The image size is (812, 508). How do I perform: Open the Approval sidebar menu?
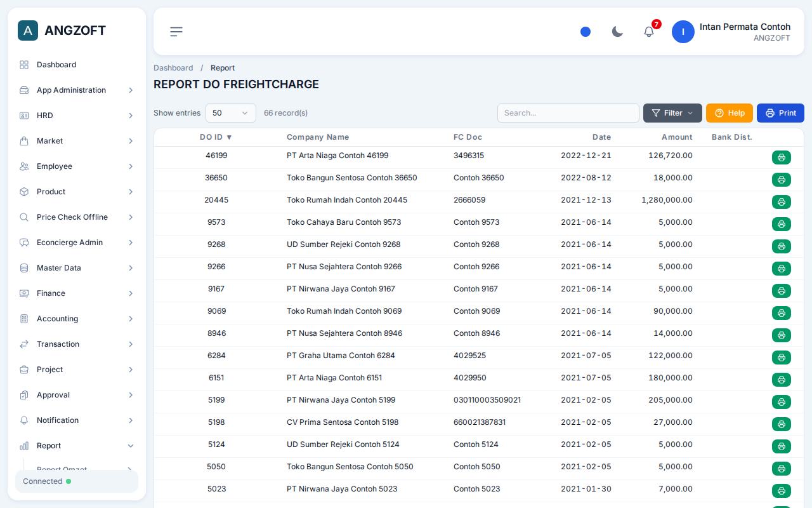77,395
